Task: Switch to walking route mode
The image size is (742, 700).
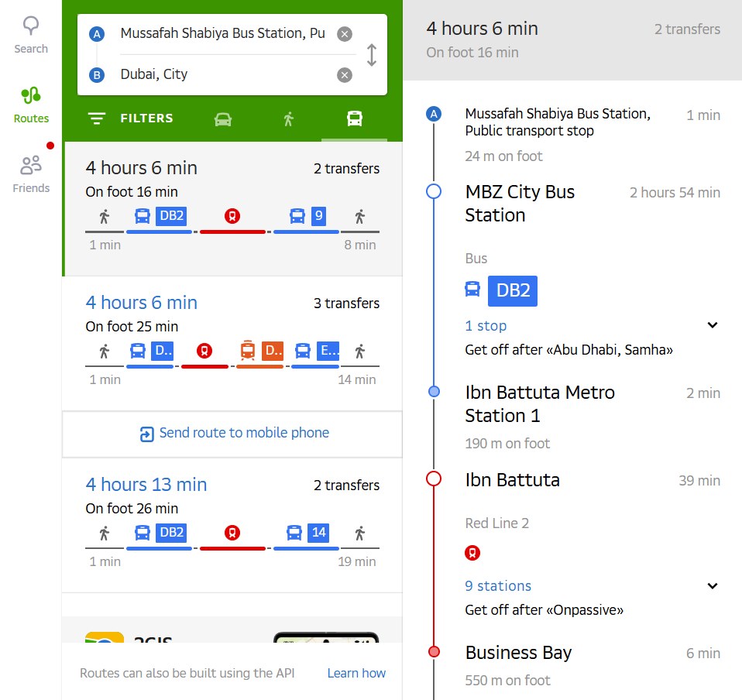Action: pyautogui.click(x=288, y=118)
